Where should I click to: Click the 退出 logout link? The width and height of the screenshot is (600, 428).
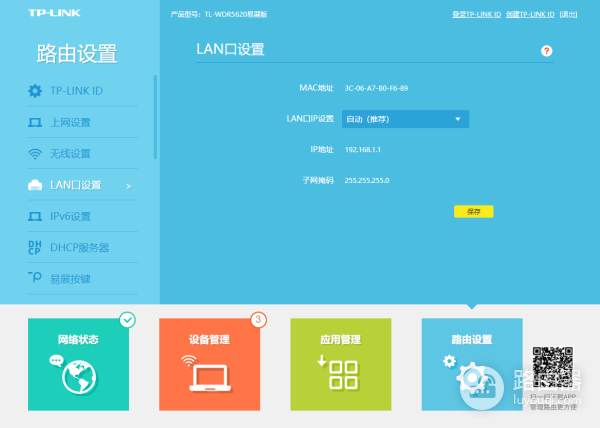coord(569,14)
